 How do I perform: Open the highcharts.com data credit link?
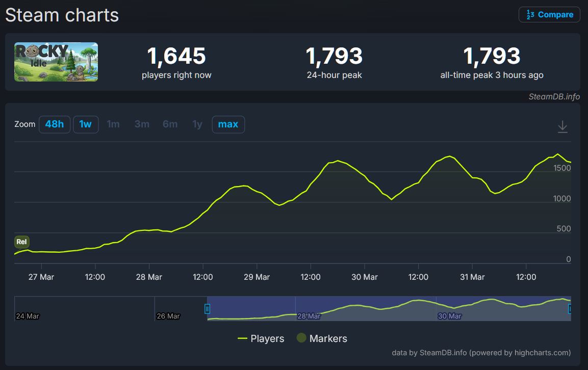tap(481, 353)
